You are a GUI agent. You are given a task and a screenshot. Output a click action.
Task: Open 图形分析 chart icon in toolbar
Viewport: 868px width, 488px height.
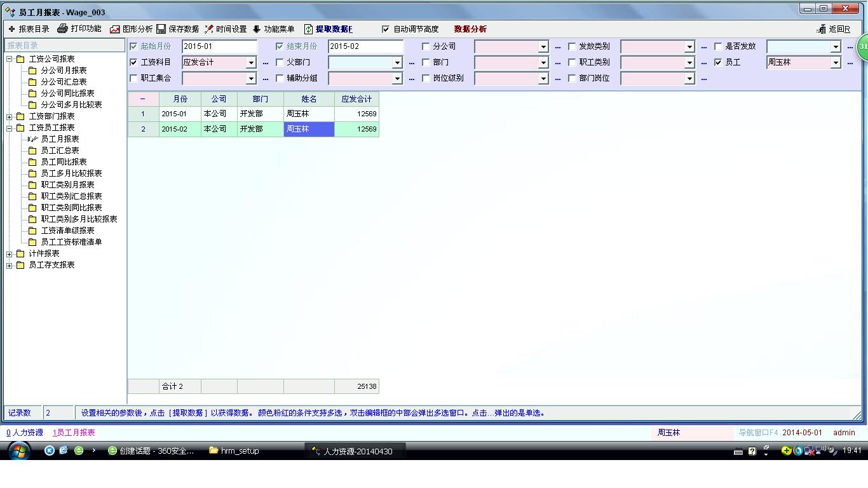click(x=115, y=29)
